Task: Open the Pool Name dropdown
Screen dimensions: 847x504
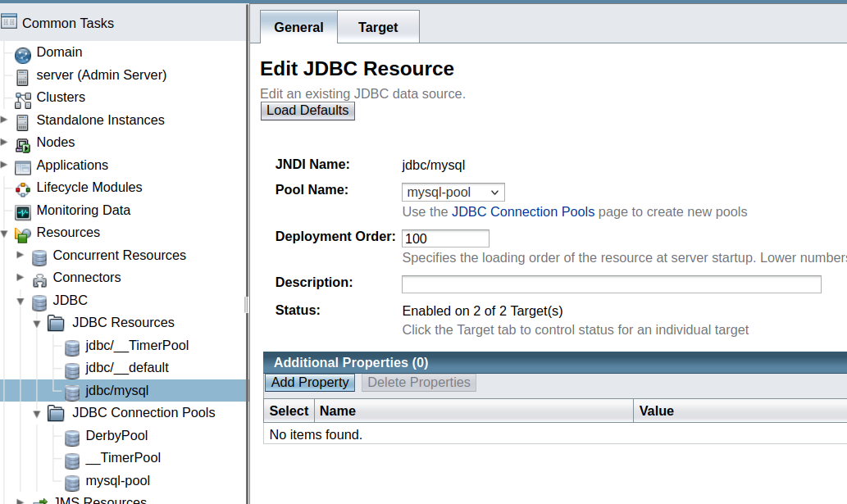Action: coord(453,193)
